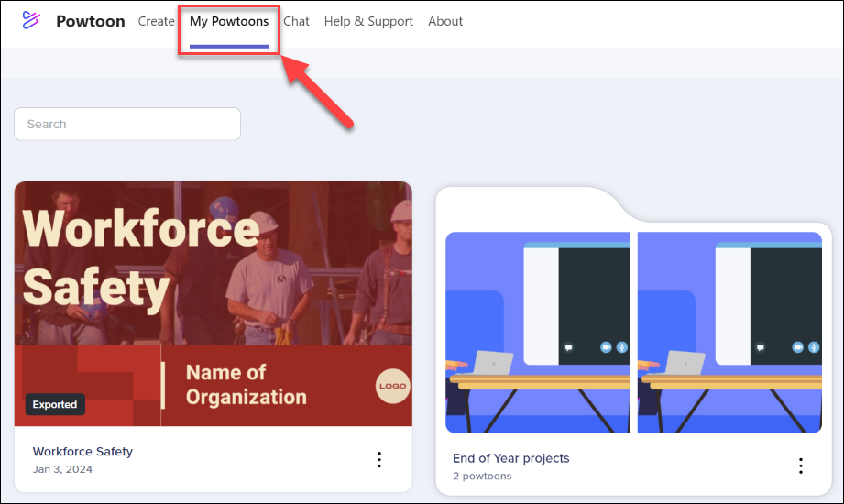Click the 2 powtoons count label
This screenshot has width=844, height=504.
(482, 476)
